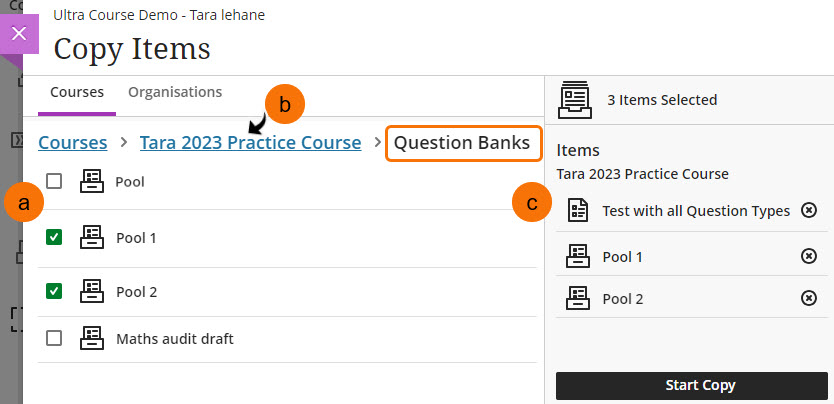Click the test document icon in Items
This screenshot has width=834, height=404.
pos(577,210)
